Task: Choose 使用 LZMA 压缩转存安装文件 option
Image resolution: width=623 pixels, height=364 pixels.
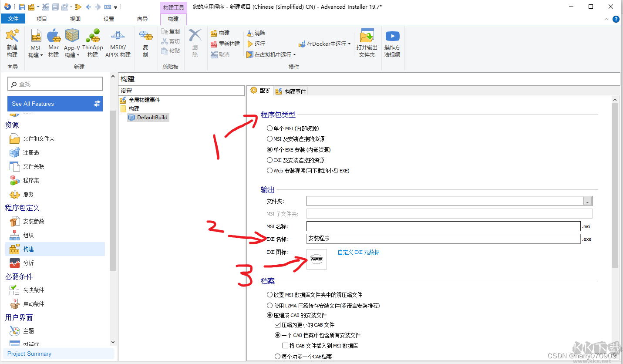Action: [270, 305]
